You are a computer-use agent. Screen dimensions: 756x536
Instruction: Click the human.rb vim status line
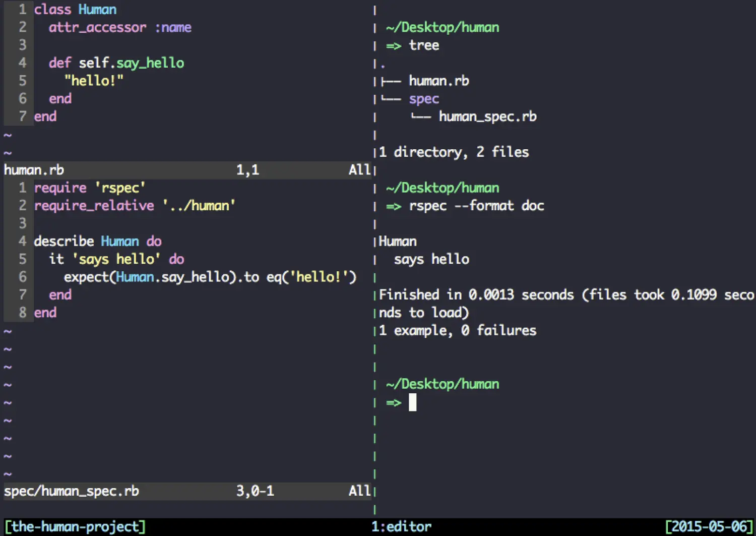(34, 170)
